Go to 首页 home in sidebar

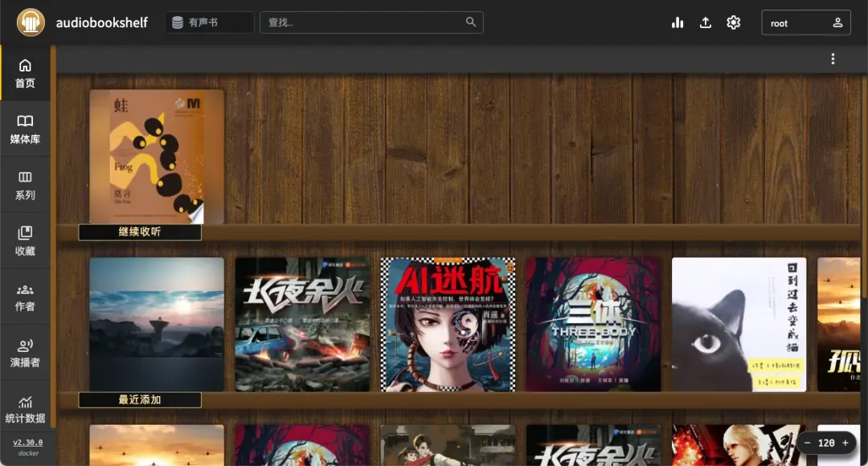[x=25, y=73]
